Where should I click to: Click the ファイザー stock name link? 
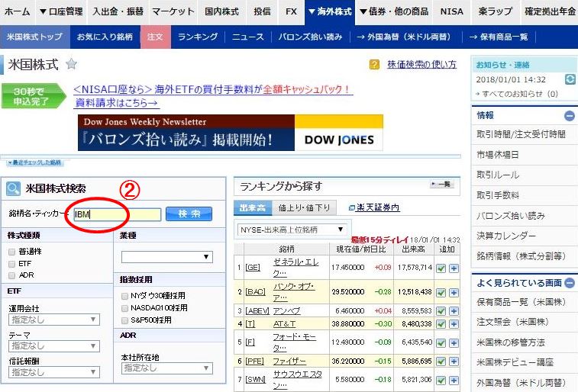289,361
